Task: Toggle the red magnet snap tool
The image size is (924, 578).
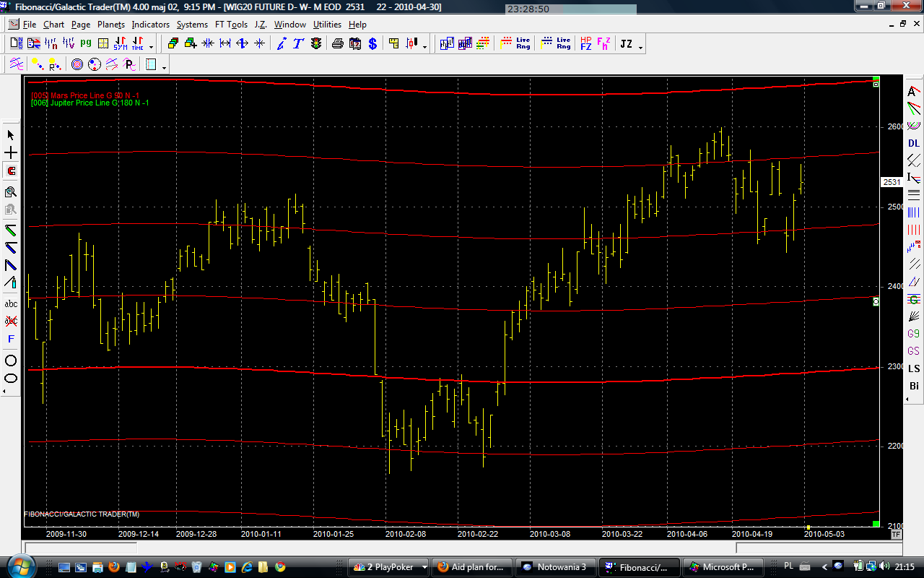Action: tap(11, 171)
